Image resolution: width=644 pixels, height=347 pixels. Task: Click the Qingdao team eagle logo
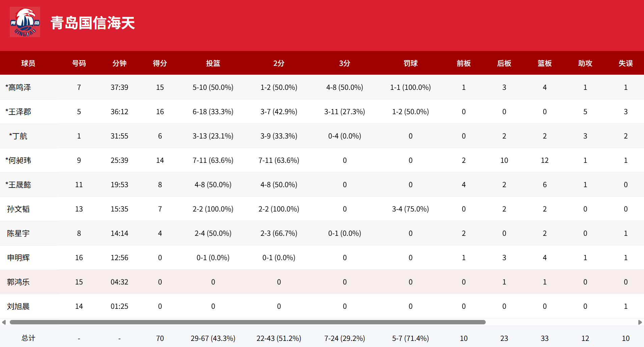point(25,22)
